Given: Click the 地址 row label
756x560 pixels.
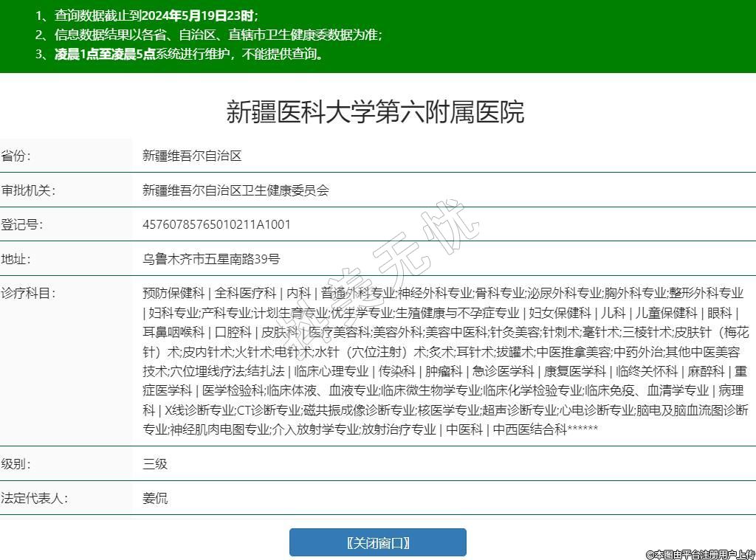Looking at the screenshot, I should (17, 259).
